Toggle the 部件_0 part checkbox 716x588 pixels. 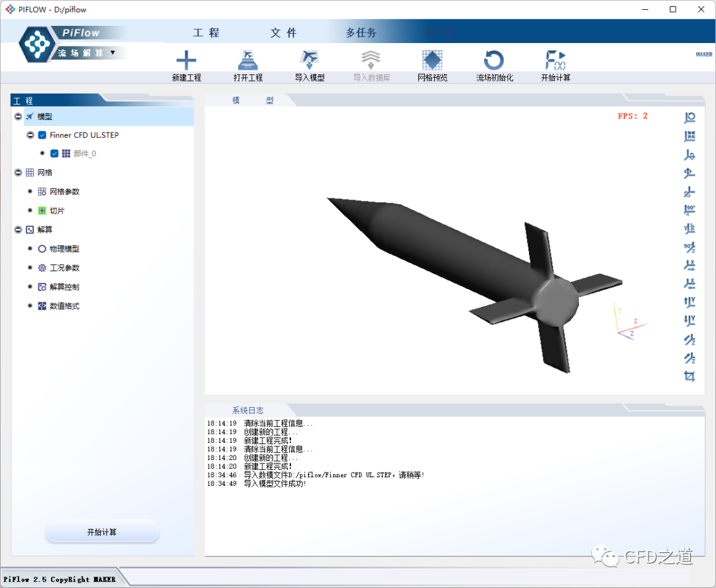[54, 154]
